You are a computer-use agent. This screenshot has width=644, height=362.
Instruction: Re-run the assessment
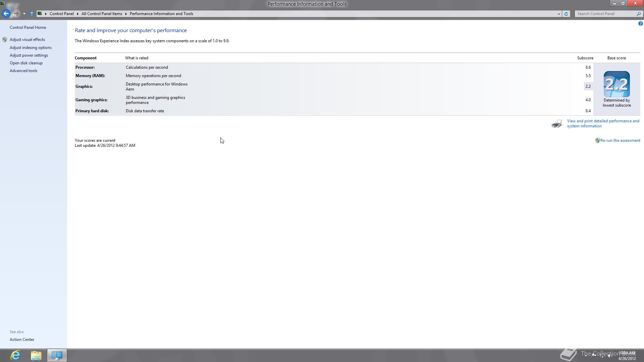620,140
